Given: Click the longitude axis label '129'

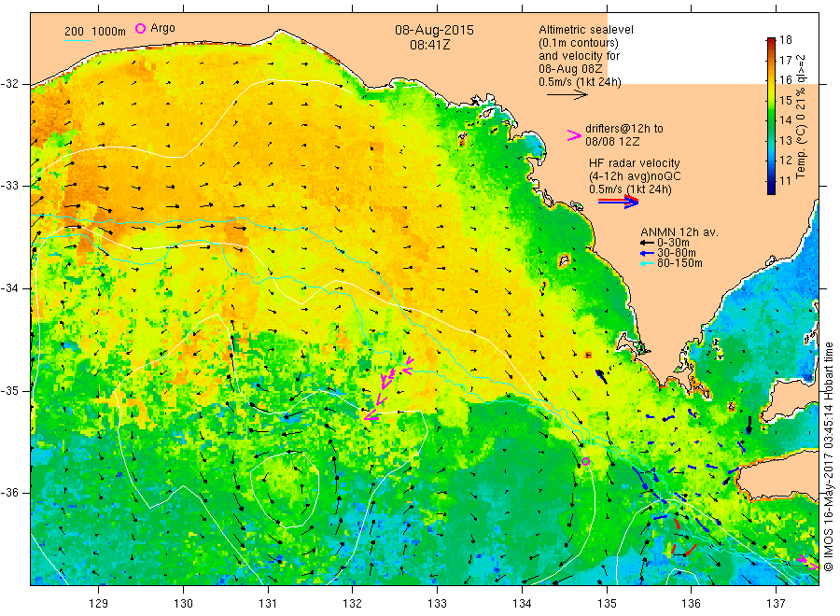Looking at the screenshot, I should tap(99, 604).
